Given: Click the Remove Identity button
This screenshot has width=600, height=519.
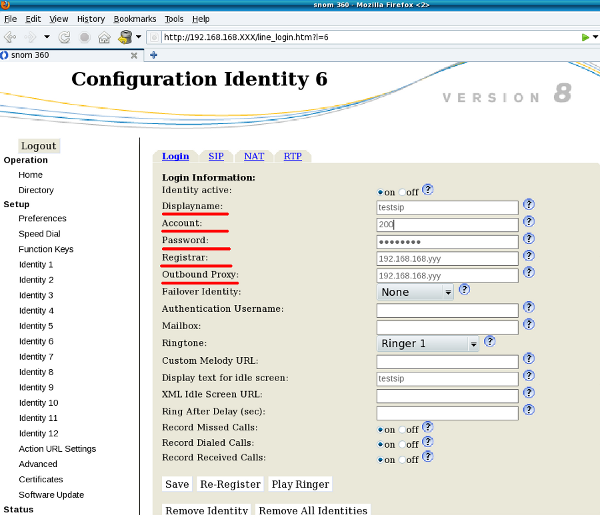Looking at the screenshot, I should click(207, 510).
